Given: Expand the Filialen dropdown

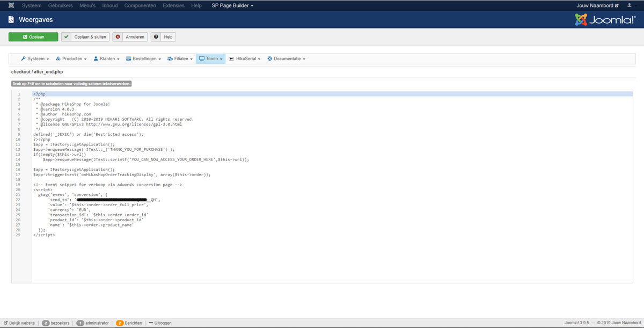Looking at the screenshot, I should (x=180, y=59).
